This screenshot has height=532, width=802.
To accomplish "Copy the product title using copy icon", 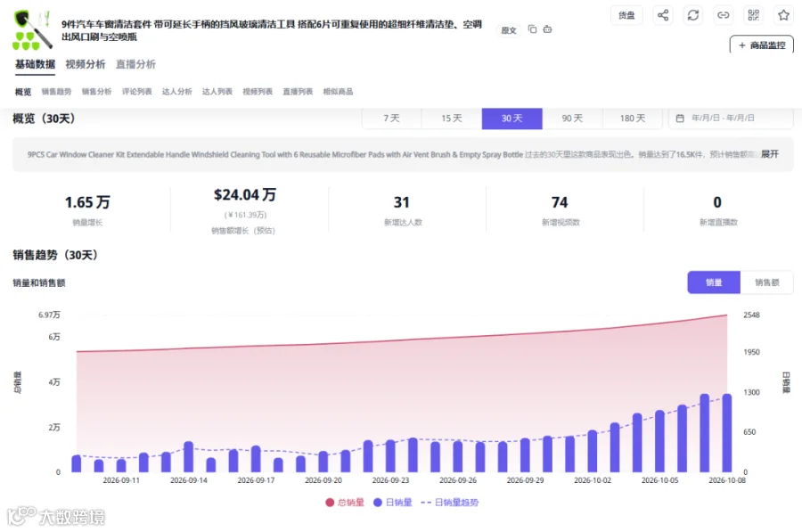I will pos(533,29).
